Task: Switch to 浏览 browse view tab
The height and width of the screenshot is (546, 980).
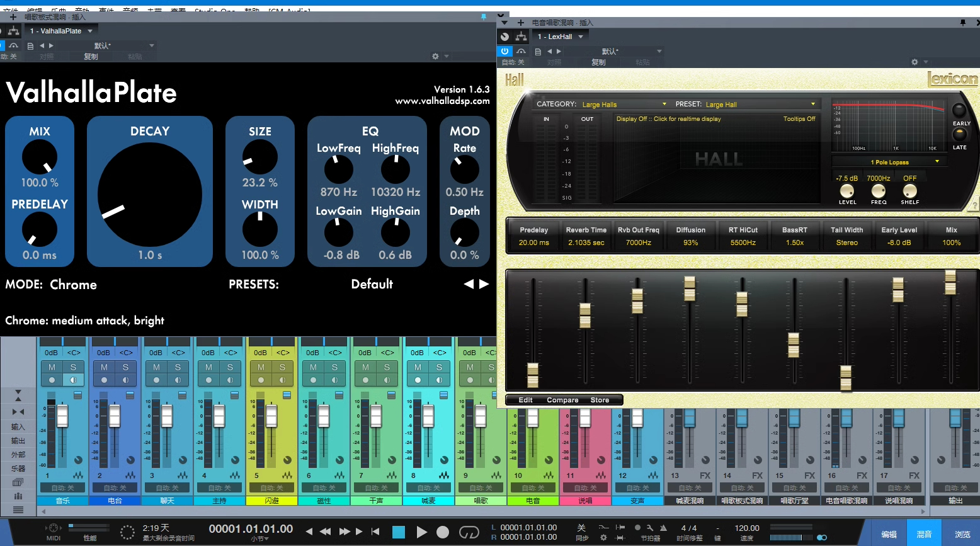Action: 962,534
